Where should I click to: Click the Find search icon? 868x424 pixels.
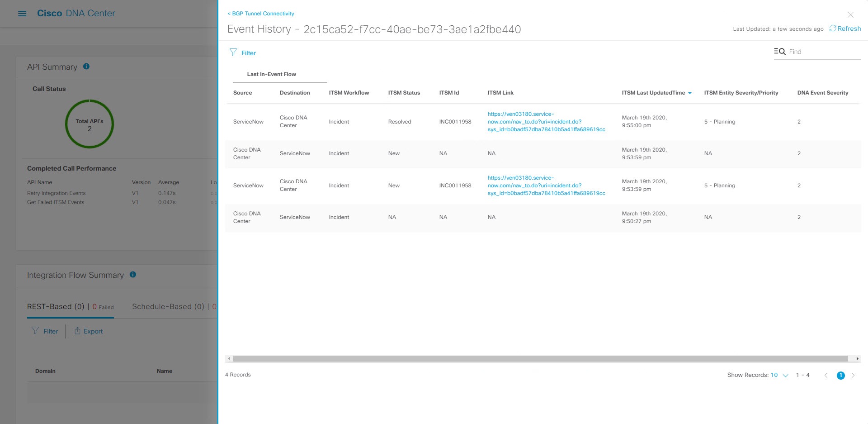[x=779, y=51]
